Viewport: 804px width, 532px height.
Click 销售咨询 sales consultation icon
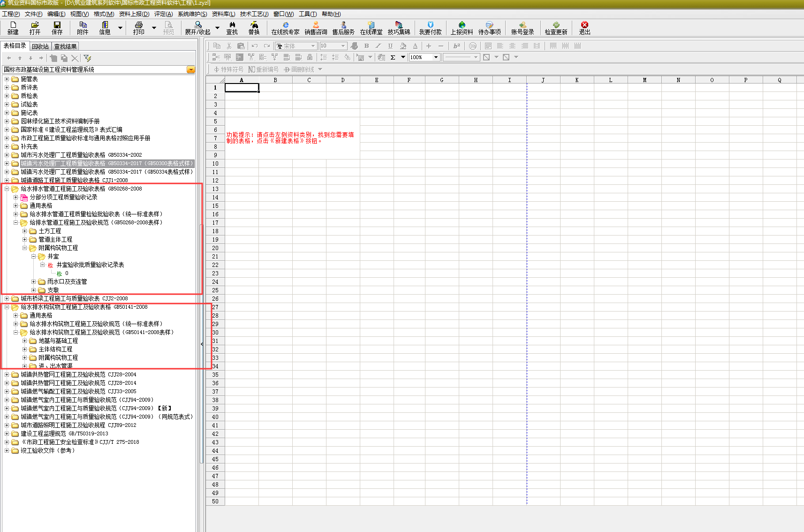316,28
